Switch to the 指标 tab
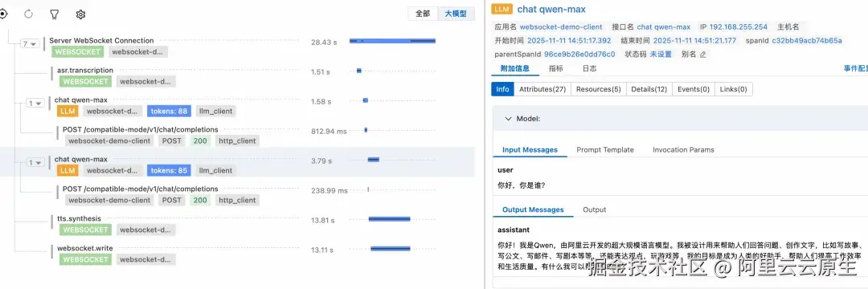The image size is (868, 289). click(556, 68)
